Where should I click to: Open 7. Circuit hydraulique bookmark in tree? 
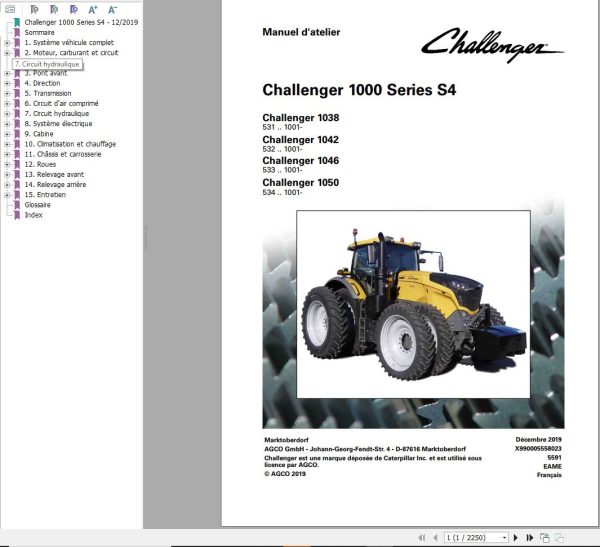(x=57, y=114)
